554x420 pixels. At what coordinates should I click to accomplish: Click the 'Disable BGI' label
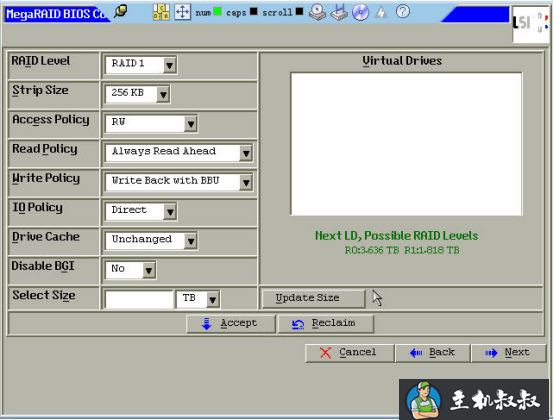click(x=43, y=266)
